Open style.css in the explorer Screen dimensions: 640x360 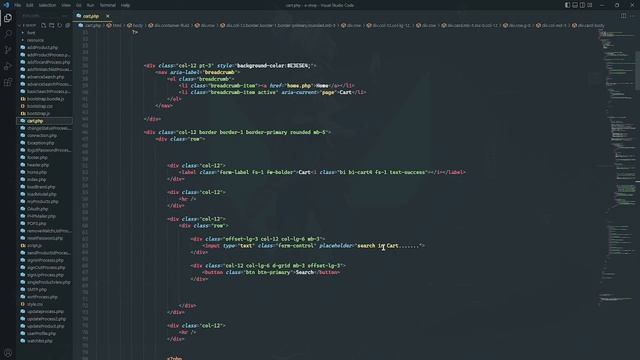pyautogui.click(x=34, y=304)
